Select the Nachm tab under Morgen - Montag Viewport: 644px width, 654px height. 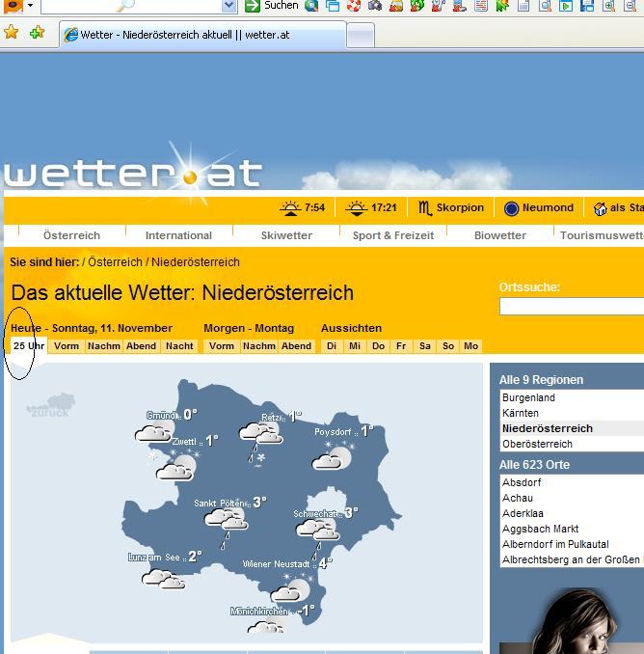[259, 345]
